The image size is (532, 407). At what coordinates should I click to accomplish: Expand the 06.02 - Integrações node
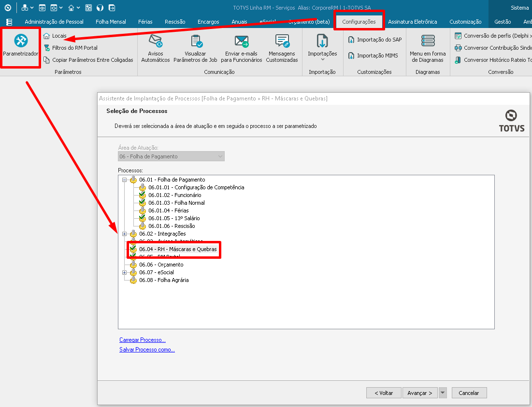[125, 234]
